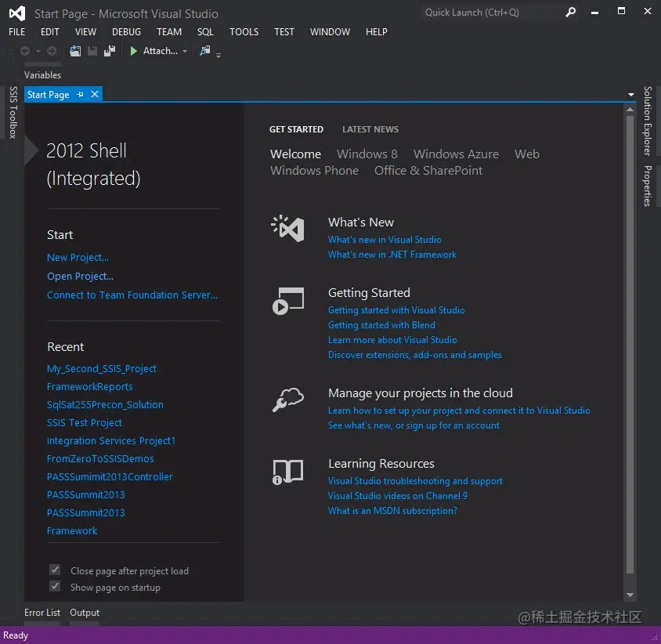The image size is (661, 644).
Task: Click the Quick Launch search magnifier icon
Action: click(x=570, y=13)
